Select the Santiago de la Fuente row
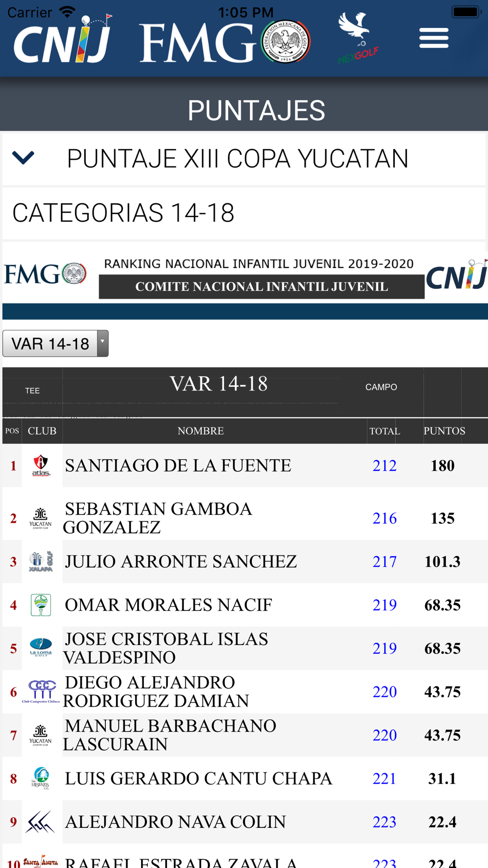488x868 pixels. click(x=245, y=465)
